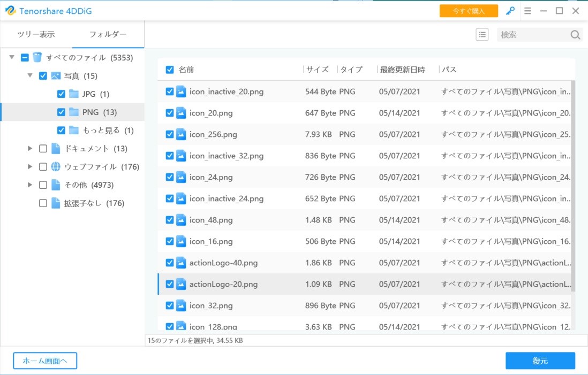Uncheck the PNG folder checkbox
Image resolution: width=588 pixels, height=375 pixels.
[x=61, y=112]
